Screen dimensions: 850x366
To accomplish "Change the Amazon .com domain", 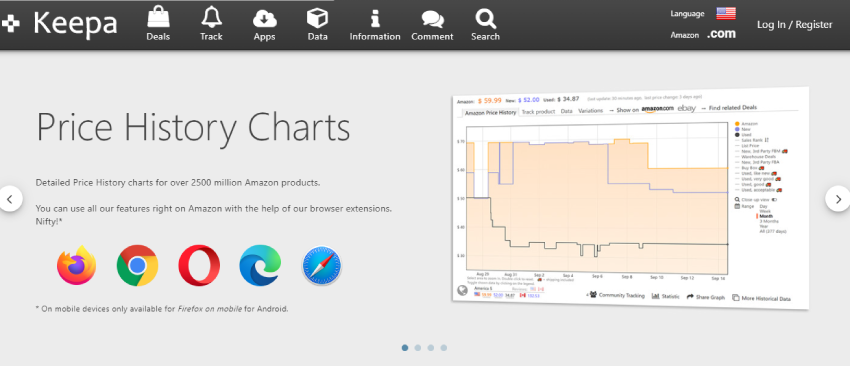I will coord(721,34).
